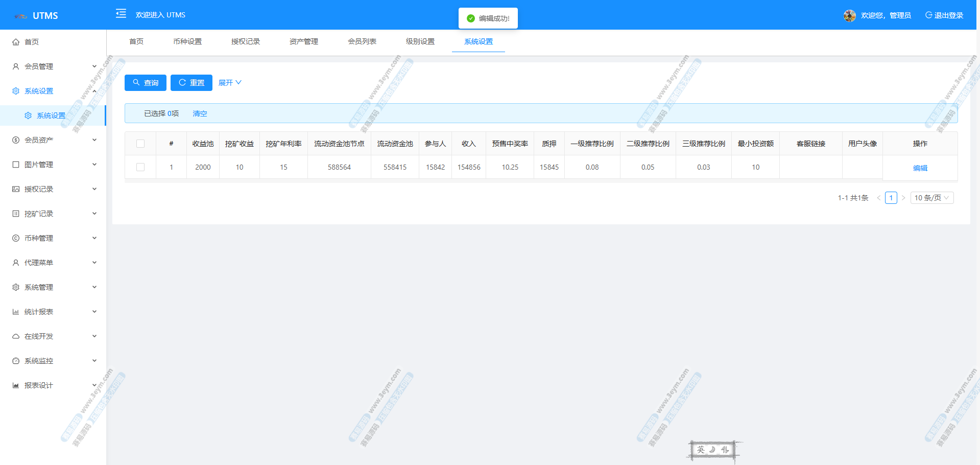This screenshot has height=465, width=980.
Task: Open the 10 条/页 page size dropdown
Action: click(x=931, y=198)
